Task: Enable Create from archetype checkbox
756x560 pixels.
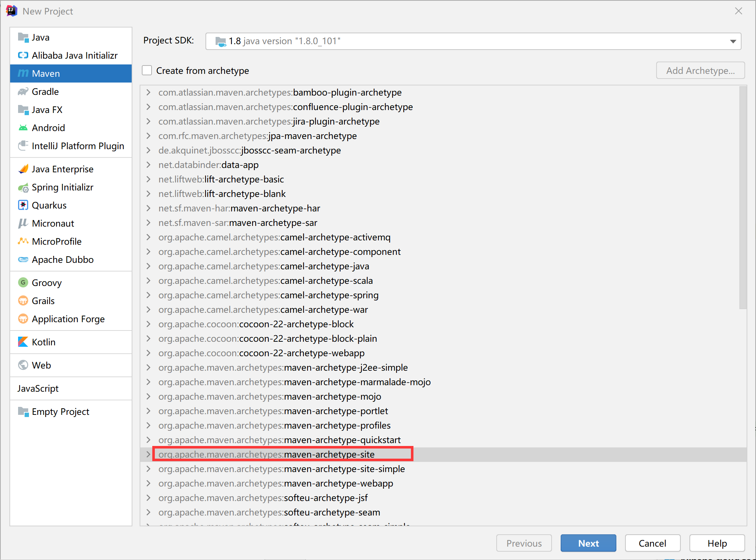Action: [x=147, y=70]
